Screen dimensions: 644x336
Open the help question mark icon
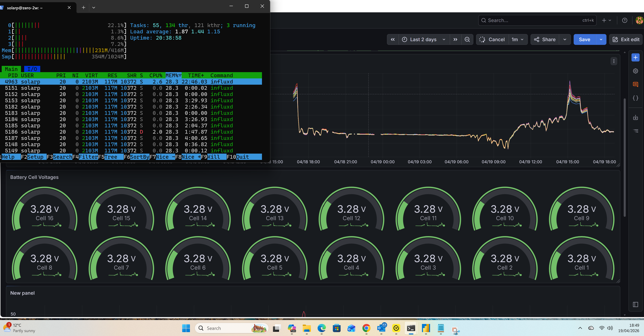[x=625, y=20]
